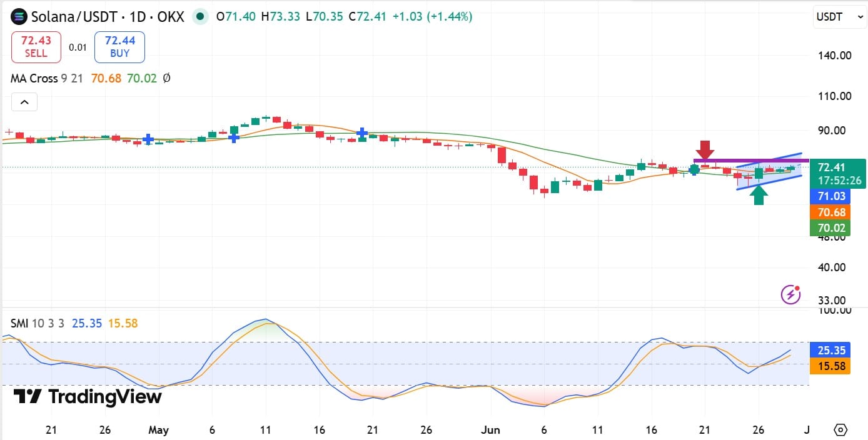The width and height of the screenshot is (868, 440).
Task: Click the orange MA value 70.68 in legend
Action: [106, 78]
